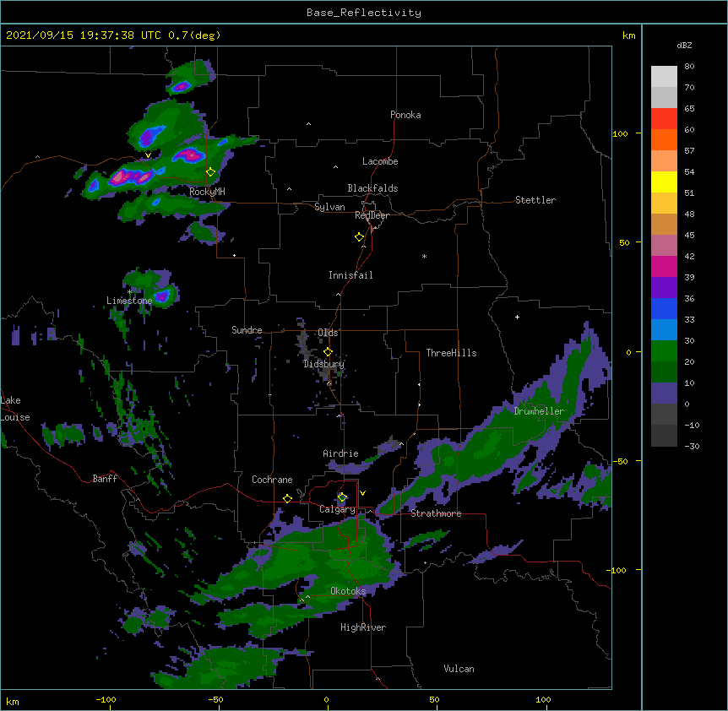Click the yellow diamond marker southwest of RedDeer
The width and height of the screenshot is (728, 711).
click(360, 237)
